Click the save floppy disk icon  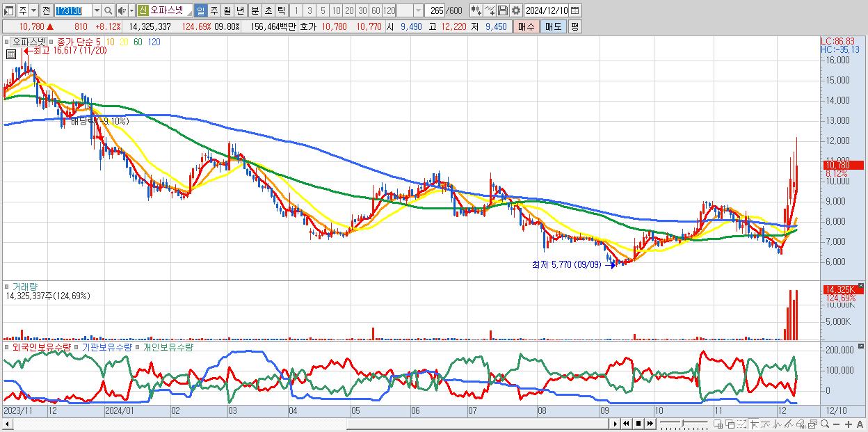point(503,10)
